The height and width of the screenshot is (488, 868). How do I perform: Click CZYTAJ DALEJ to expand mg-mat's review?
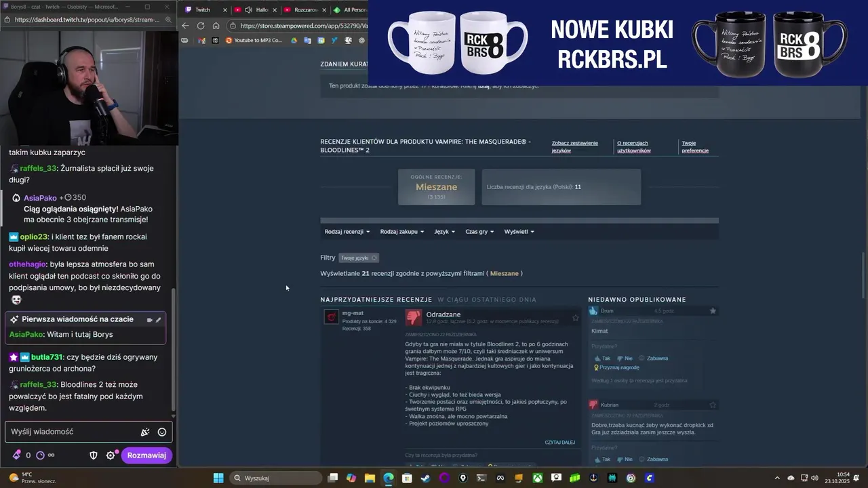(559, 443)
